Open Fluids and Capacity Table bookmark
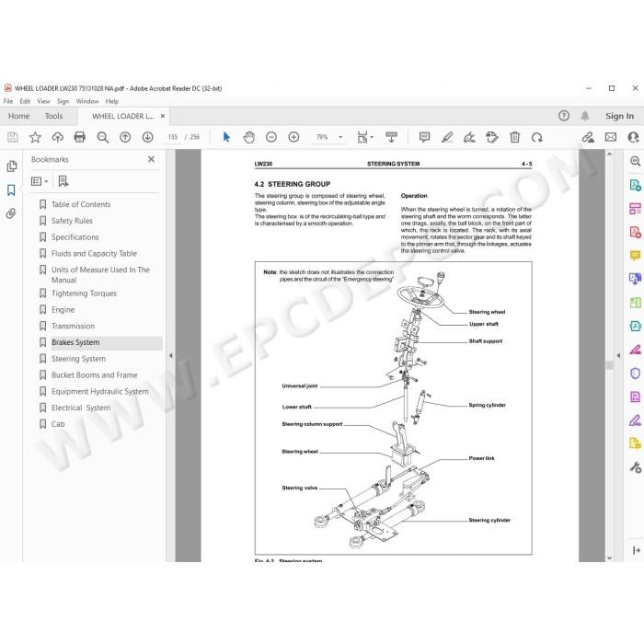 94,254
